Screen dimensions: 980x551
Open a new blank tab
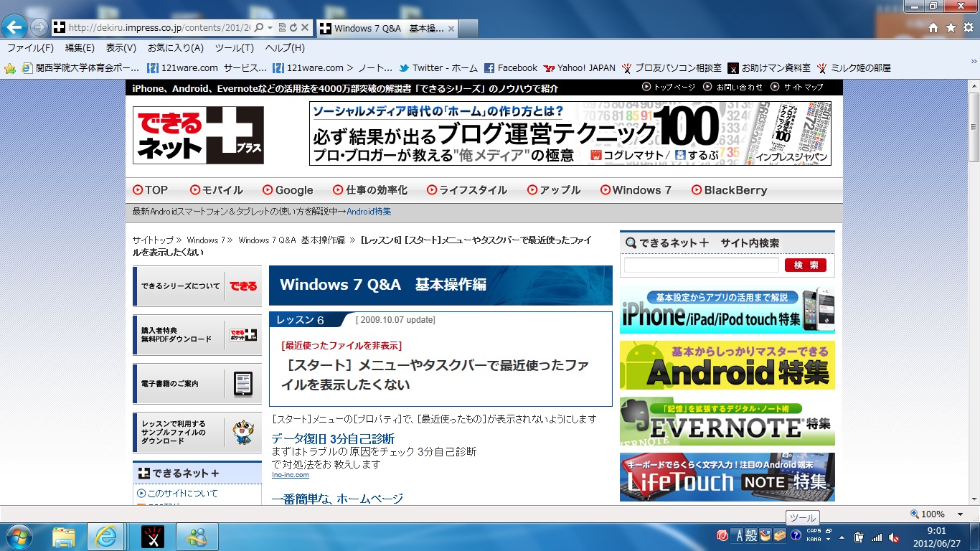468,29
